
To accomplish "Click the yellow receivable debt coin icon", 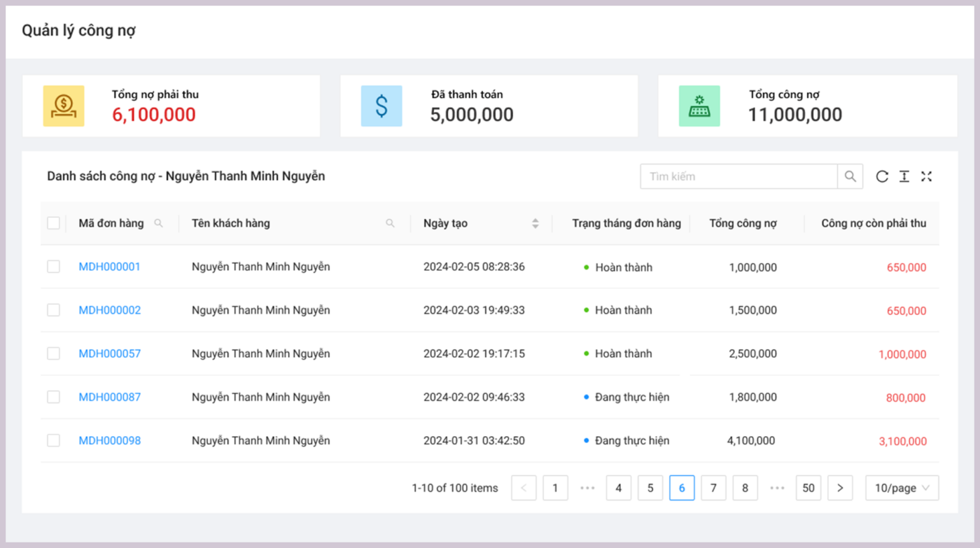I will click(64, 106).
